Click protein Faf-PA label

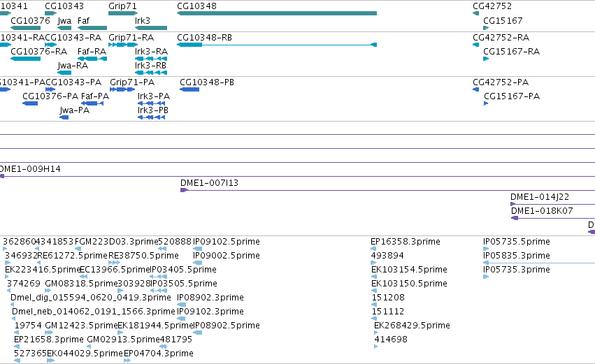pos(95,96)
